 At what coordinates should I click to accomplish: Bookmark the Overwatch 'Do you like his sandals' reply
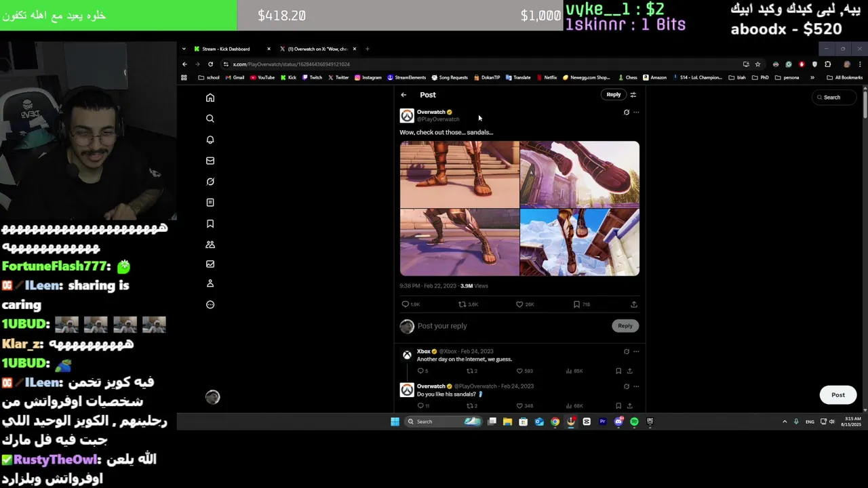(618, 405)
